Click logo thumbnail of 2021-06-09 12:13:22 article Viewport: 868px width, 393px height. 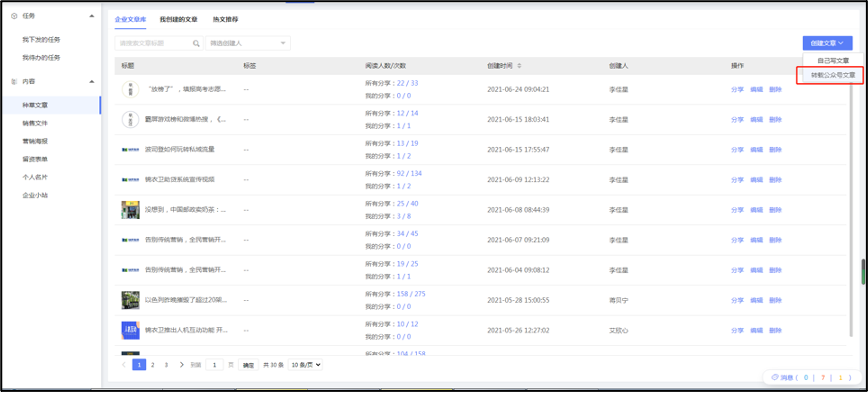[130, 180]
